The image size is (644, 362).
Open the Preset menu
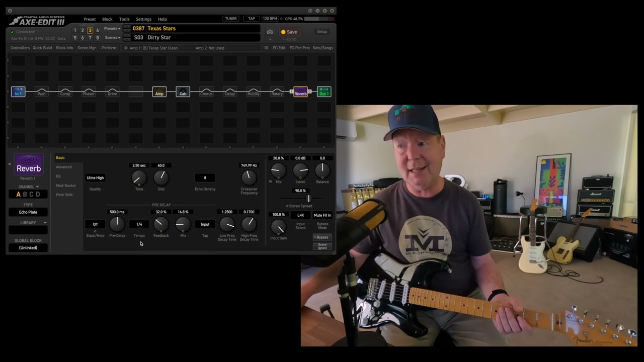tap(90, 19)
